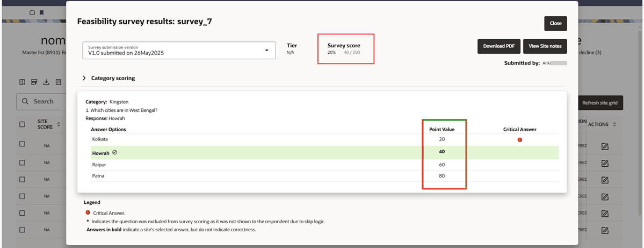Click the Search field in background page

[41, 101]
